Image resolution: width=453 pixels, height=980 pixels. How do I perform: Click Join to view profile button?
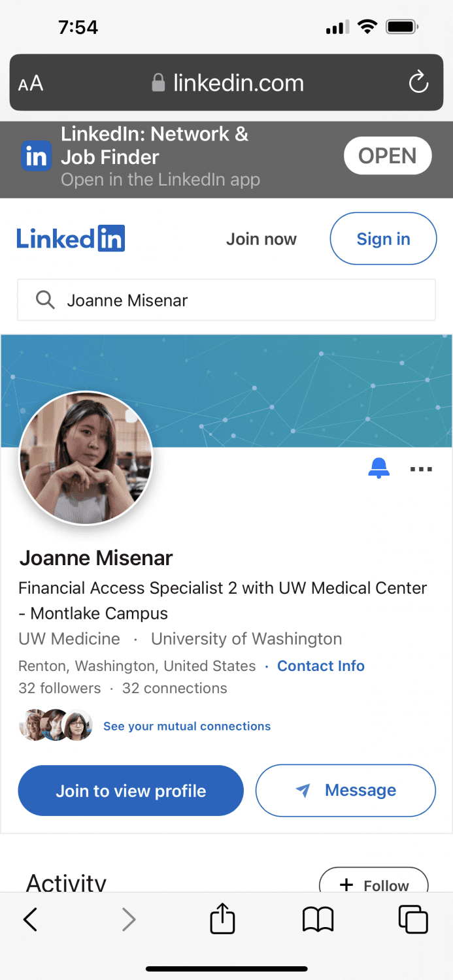pyautogui.click(x=131, y=791)
